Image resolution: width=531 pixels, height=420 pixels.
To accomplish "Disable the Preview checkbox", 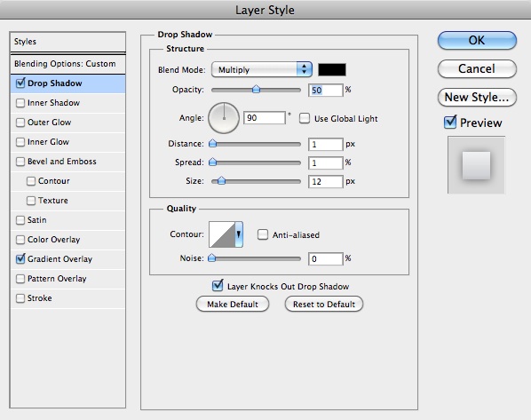I will pos(450,122).
